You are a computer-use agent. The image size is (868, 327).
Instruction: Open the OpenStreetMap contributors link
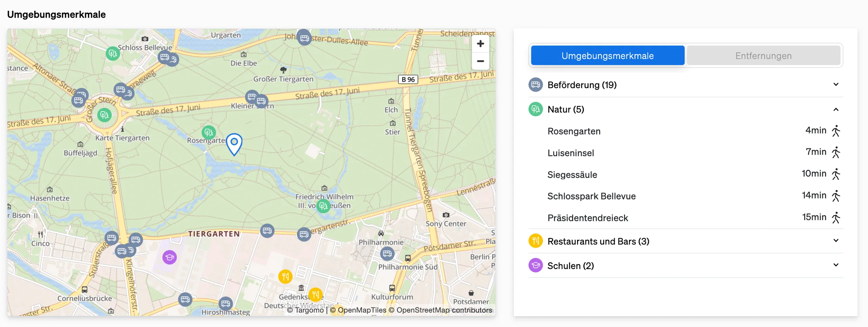coord(440,310)
